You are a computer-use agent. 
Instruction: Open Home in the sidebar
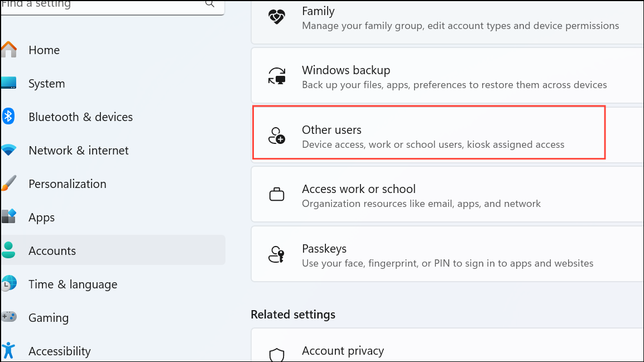(x=44, y=50)
